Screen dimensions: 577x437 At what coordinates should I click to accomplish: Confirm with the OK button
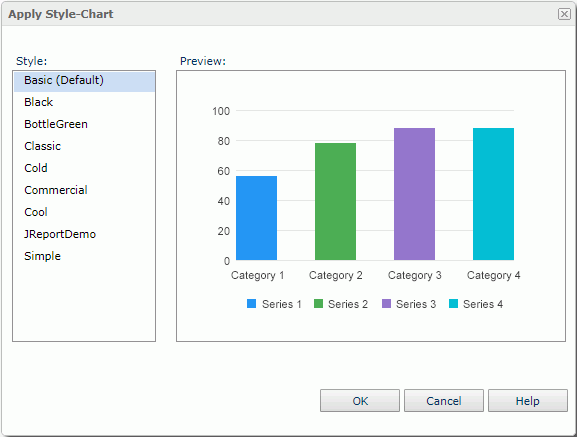point(360,401)
